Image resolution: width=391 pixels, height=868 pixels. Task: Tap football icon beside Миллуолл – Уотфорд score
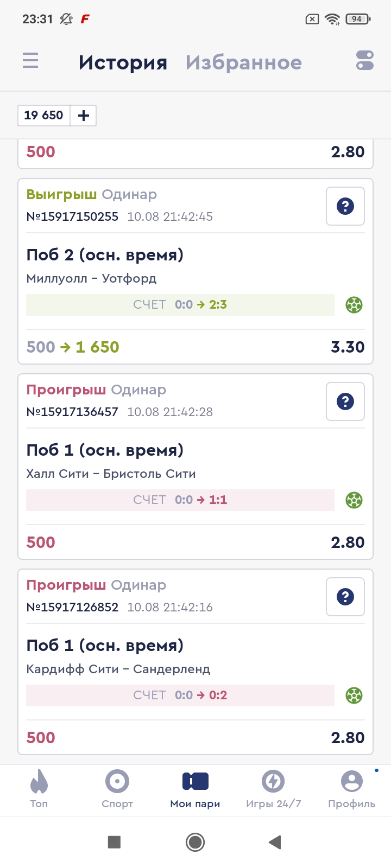pyautogui.click(x=354, y=305)
